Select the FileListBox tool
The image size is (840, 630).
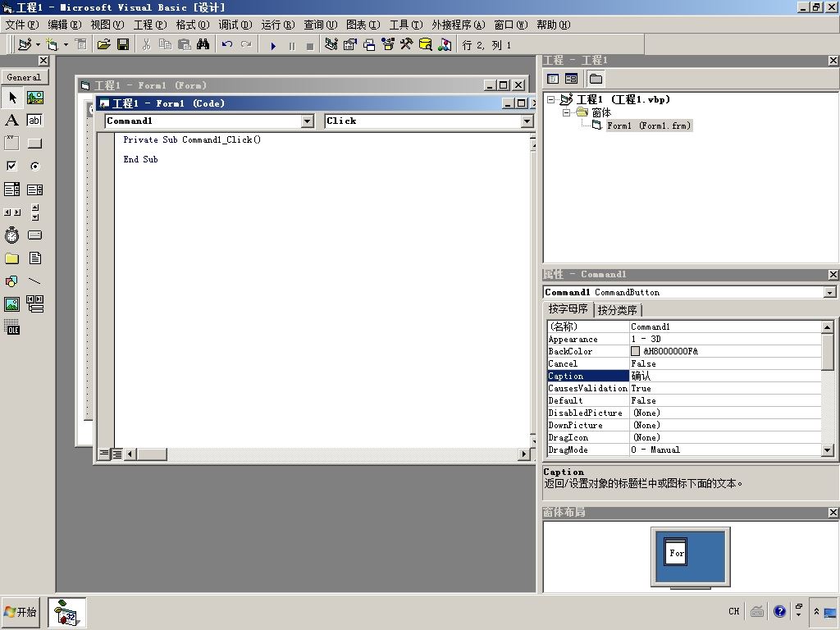(x=34, y=258)
